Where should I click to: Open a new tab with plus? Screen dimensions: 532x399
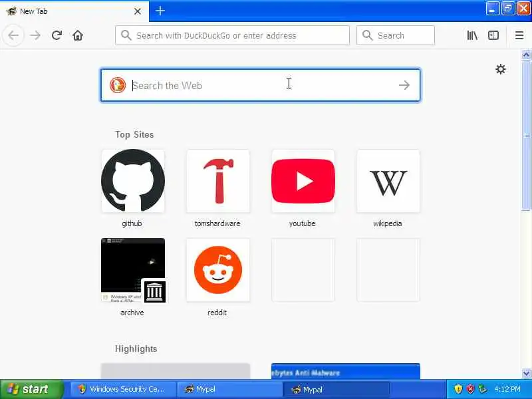pyautogui.click(x=160, y=11)
